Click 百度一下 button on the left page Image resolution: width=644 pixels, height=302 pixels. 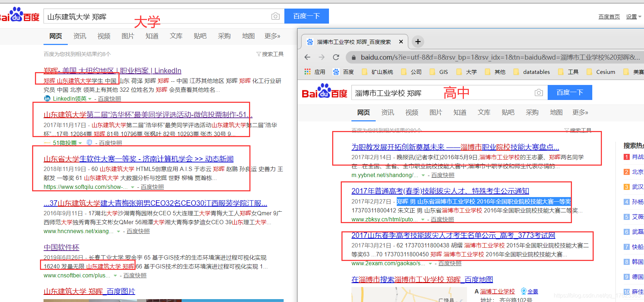click(306, 16)
